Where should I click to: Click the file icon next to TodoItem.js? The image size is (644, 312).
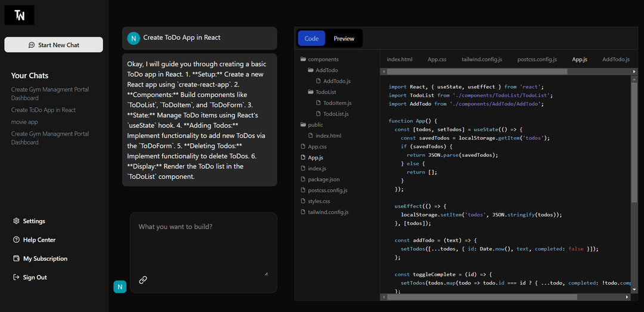tap(318, 103)
